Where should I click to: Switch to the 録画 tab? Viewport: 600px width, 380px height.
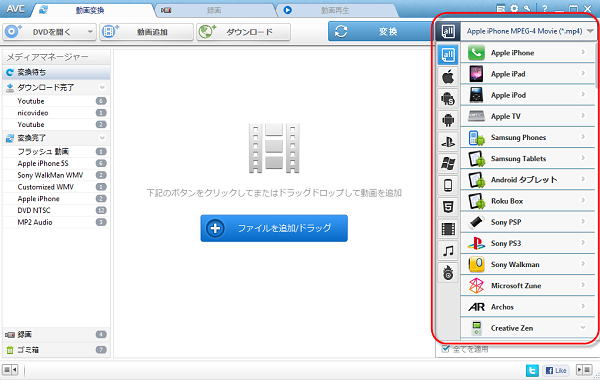(x=214, y=10)
